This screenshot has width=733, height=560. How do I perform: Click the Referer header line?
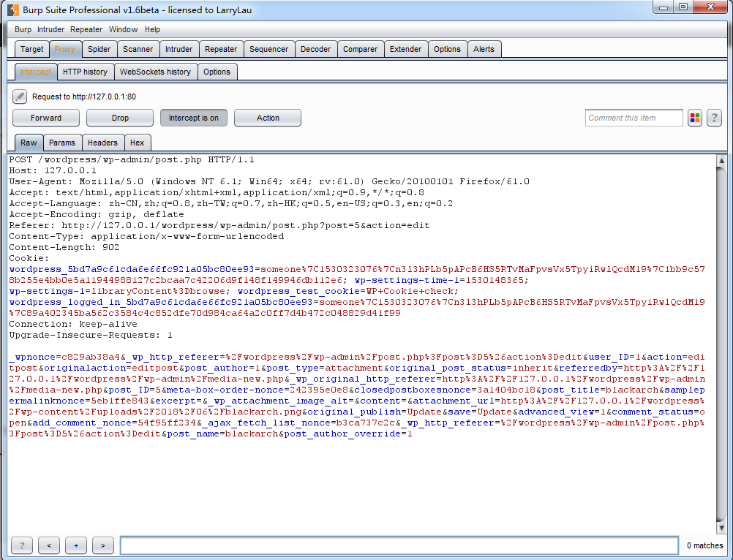pos(219,226)
